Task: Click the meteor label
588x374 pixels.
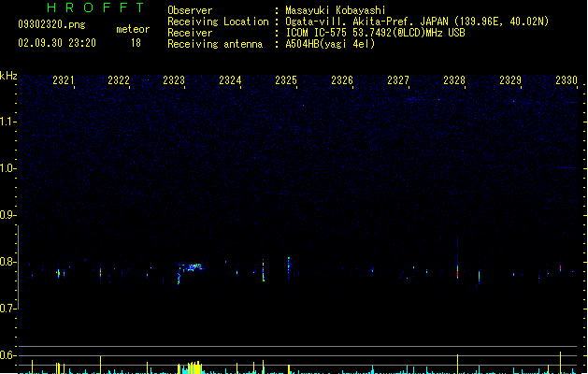Action: pos(133,29)
